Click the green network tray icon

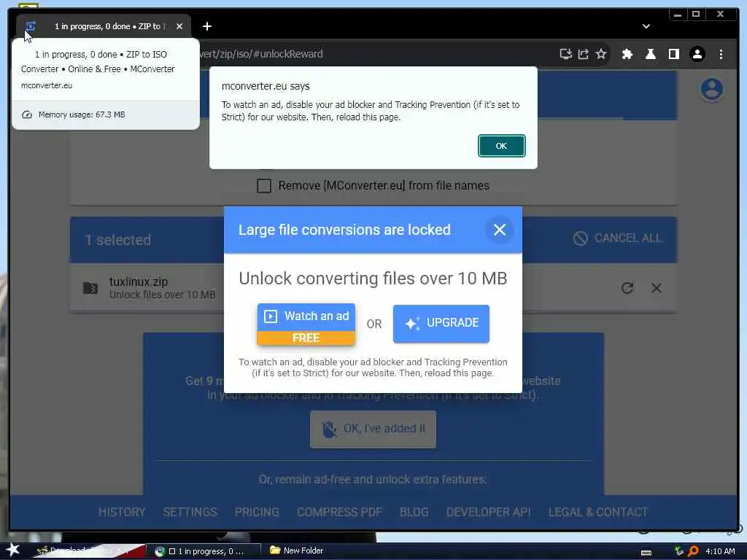pos(678,551)
